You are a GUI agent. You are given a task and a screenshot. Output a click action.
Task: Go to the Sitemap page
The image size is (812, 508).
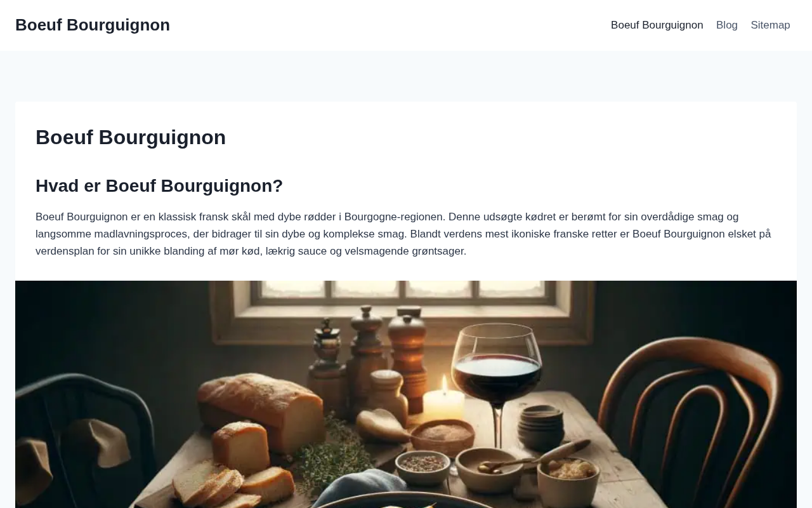(770, 25)
